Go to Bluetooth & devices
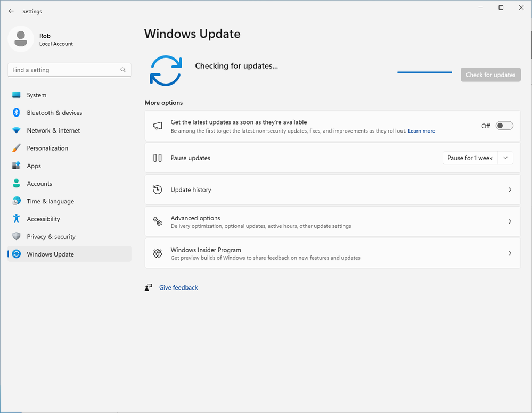This screenshot has width=532, height=413. pos(69,113)
